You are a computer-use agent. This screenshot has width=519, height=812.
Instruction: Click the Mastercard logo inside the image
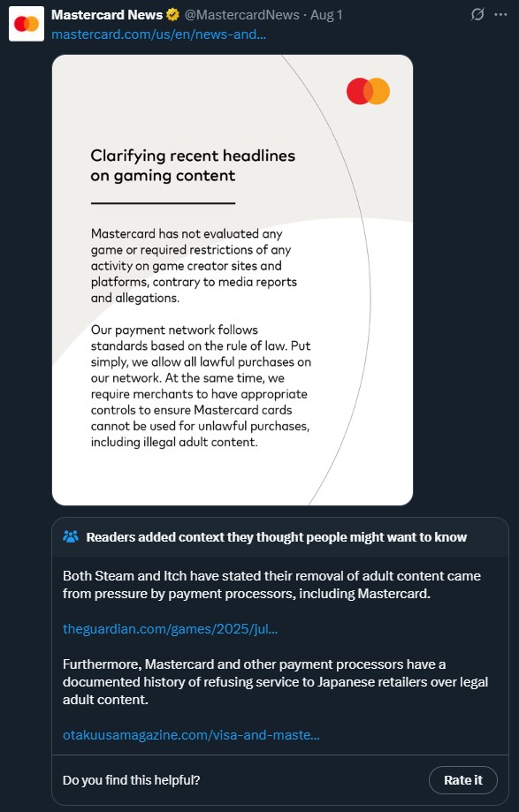(x=369, y=91)
